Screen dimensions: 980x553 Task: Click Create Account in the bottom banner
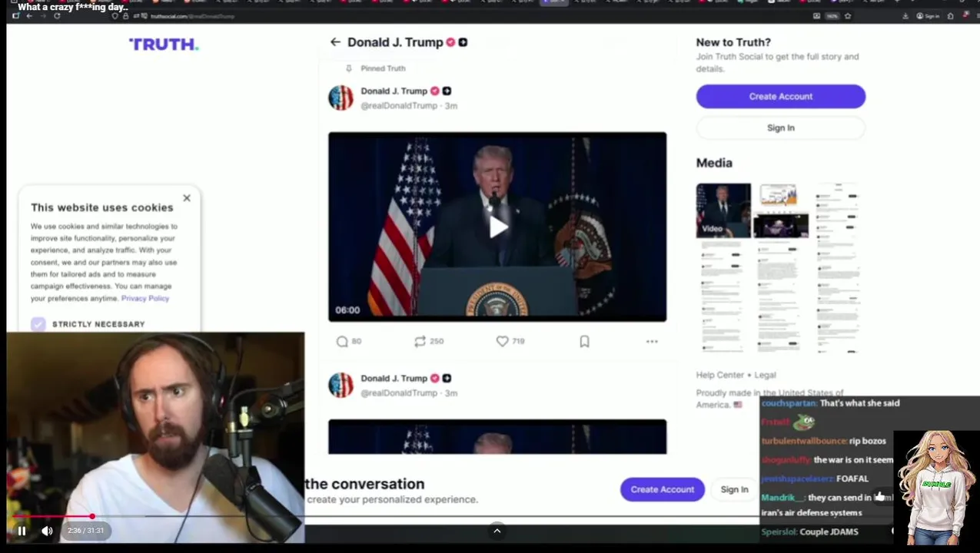(662, 489)
